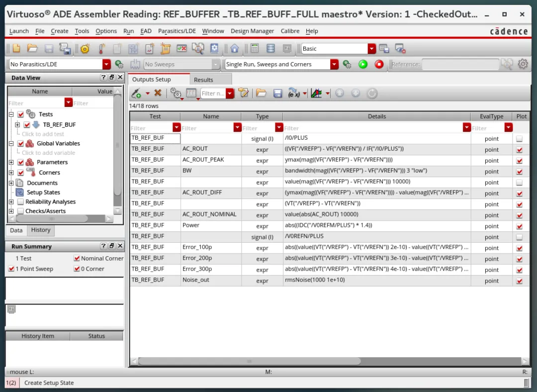Screen dimensions: 537x392
Task: Click run options gear beside run mode dropdown
Action: 347,64
